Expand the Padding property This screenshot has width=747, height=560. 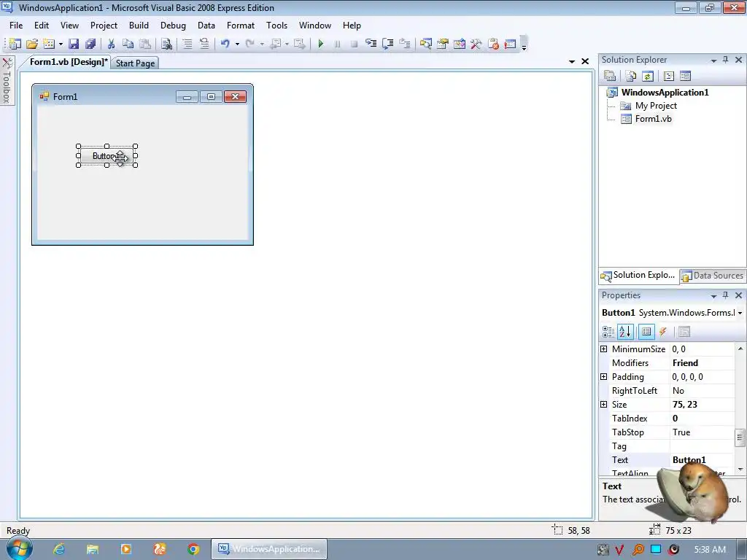click(603, 377)
